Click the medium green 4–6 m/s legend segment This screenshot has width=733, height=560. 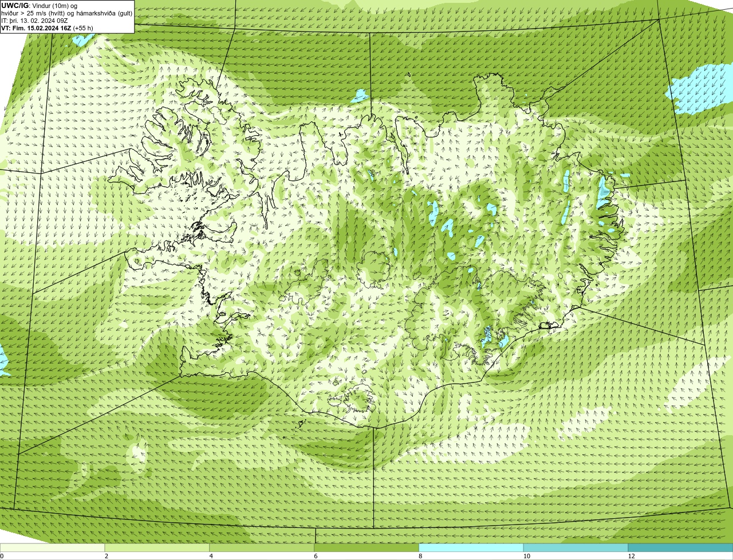coord(262,547)
